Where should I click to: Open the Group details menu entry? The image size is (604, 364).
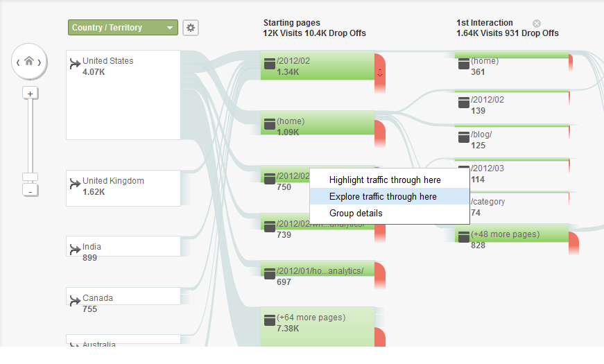(356, 214)
